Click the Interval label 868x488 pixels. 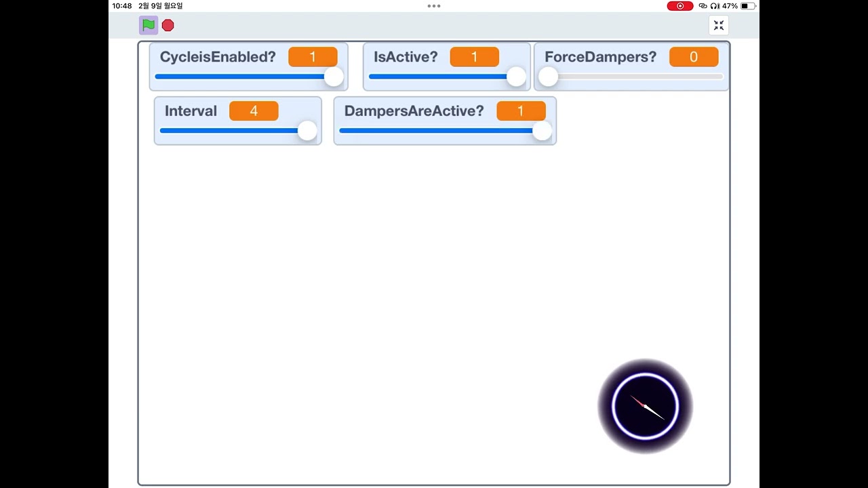[191, 111]
